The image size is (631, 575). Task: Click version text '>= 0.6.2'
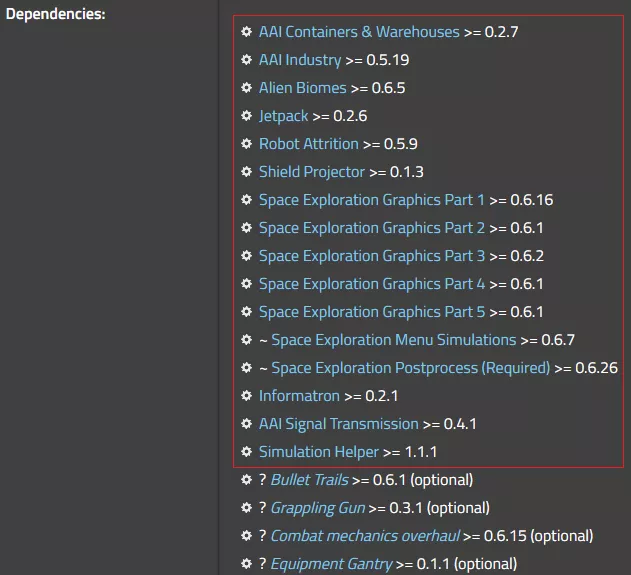click(x=516, y=256)
